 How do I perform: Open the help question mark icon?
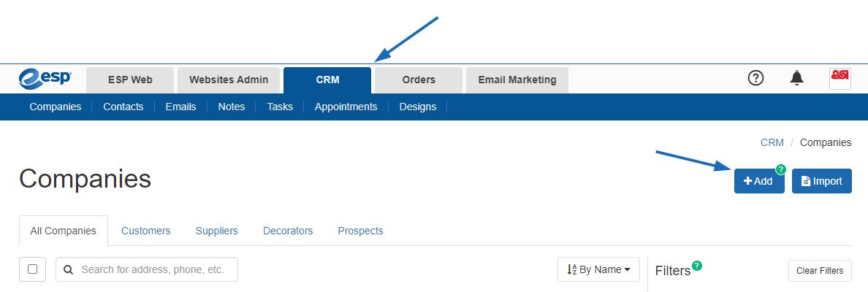[755, 79]
